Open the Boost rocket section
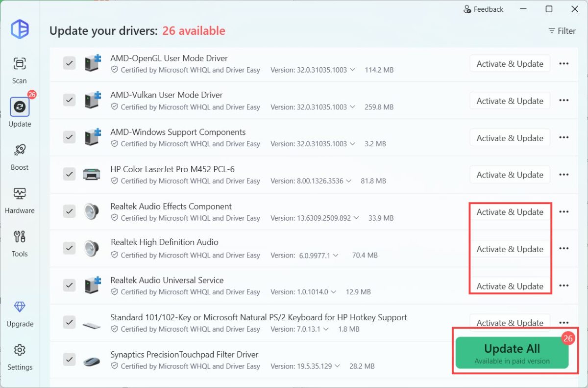The width and height of the screenshot is (588, 388). (20, 156)
